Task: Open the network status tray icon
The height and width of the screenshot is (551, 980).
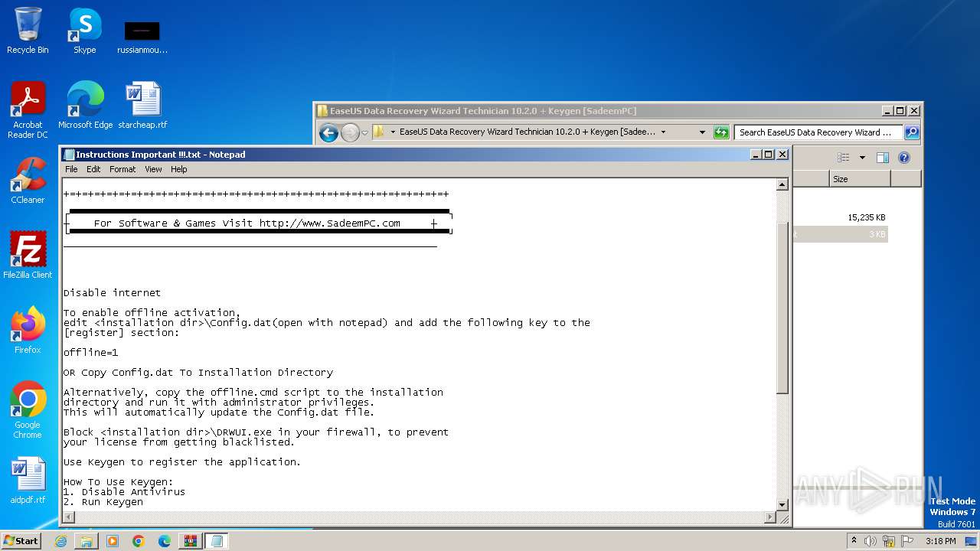Action: click(889, 541)
